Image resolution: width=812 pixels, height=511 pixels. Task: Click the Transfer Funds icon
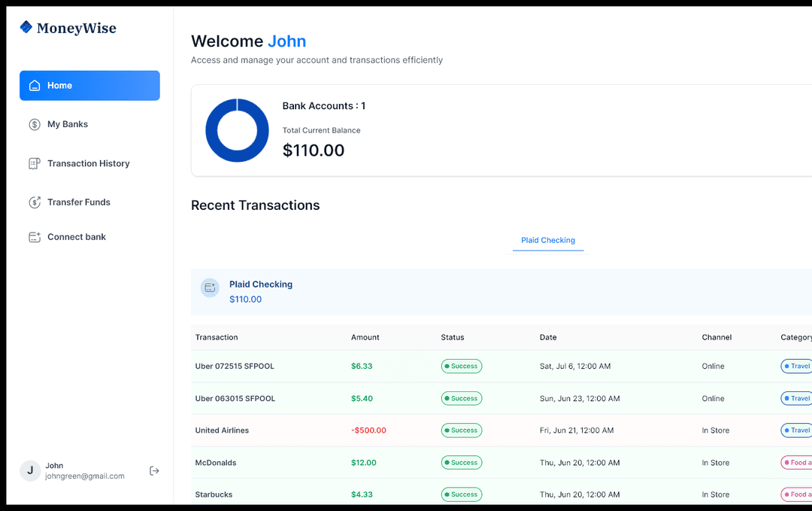click(35, 202)
